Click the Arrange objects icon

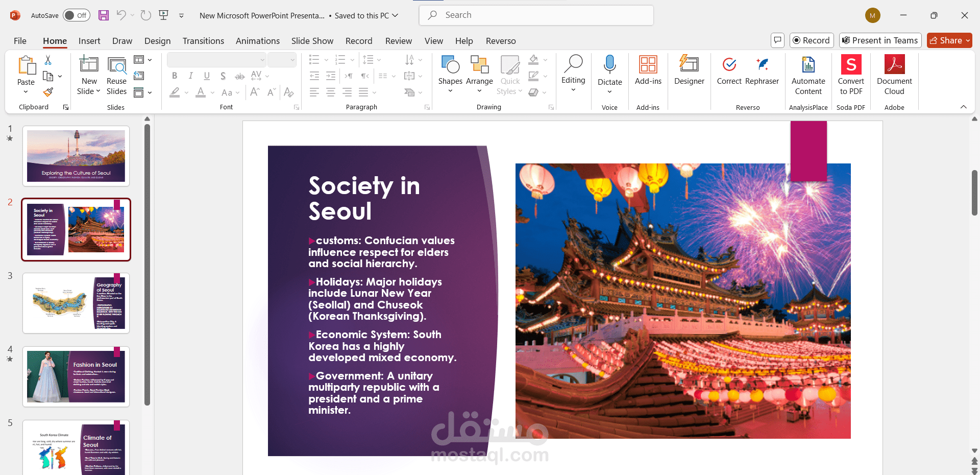[479, 75]
